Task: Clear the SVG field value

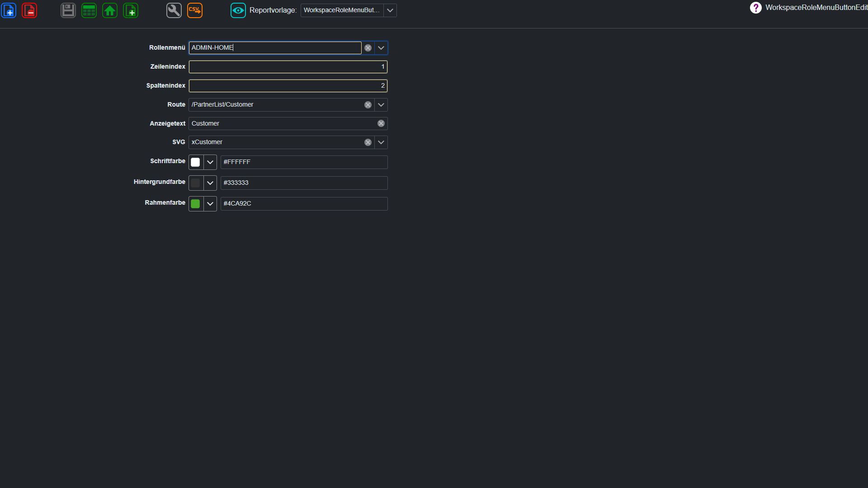Action: point(368,142)
